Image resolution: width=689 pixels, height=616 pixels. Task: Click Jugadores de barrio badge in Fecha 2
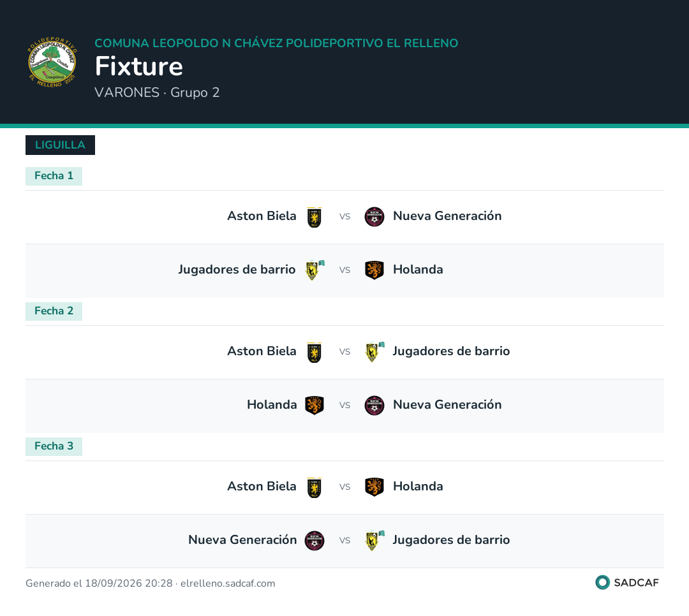[x=375, y=351]
